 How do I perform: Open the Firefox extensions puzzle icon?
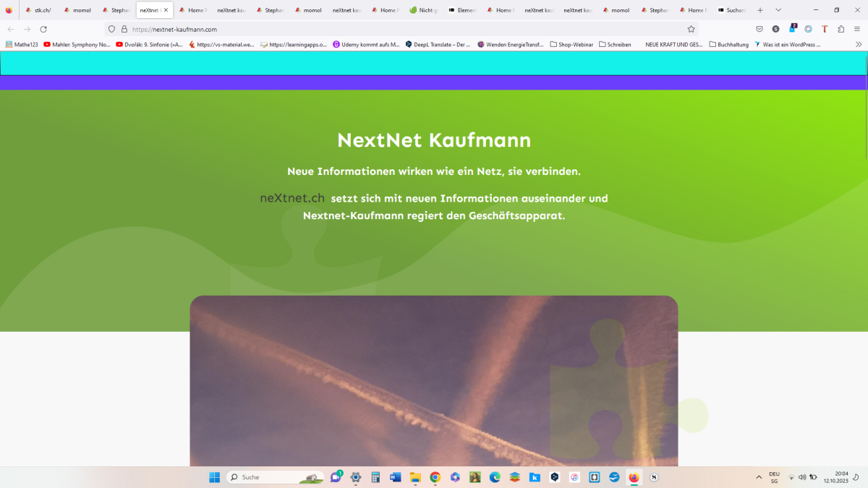click(x=841, y=29)
